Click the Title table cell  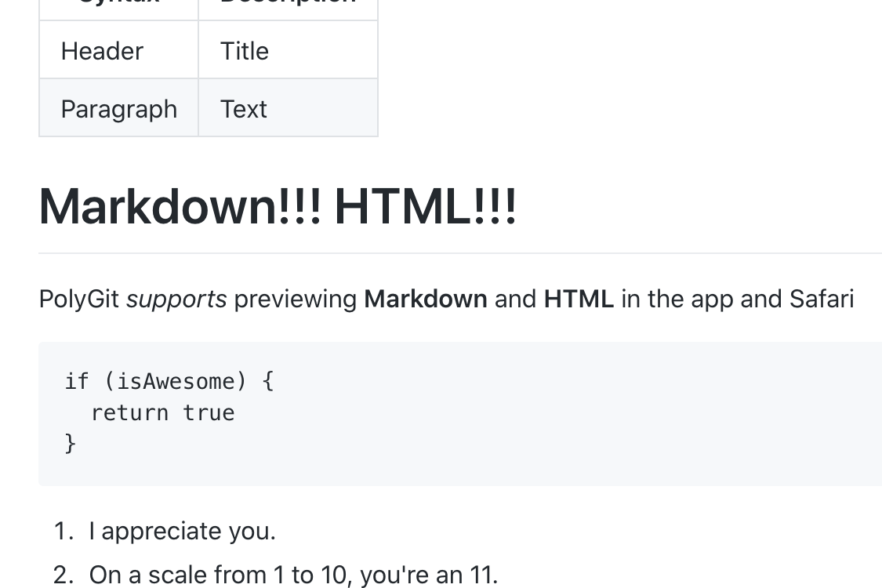[288, 50]
